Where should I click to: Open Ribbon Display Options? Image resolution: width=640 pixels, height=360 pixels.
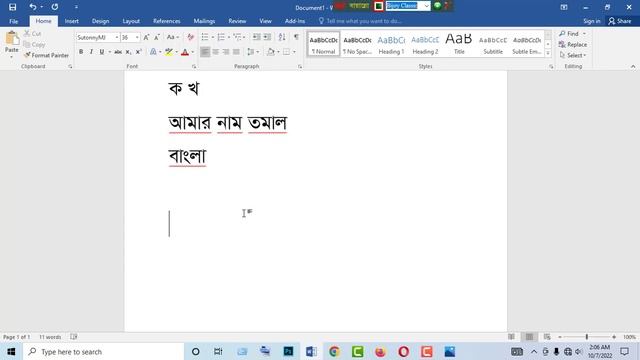point(564,7)
